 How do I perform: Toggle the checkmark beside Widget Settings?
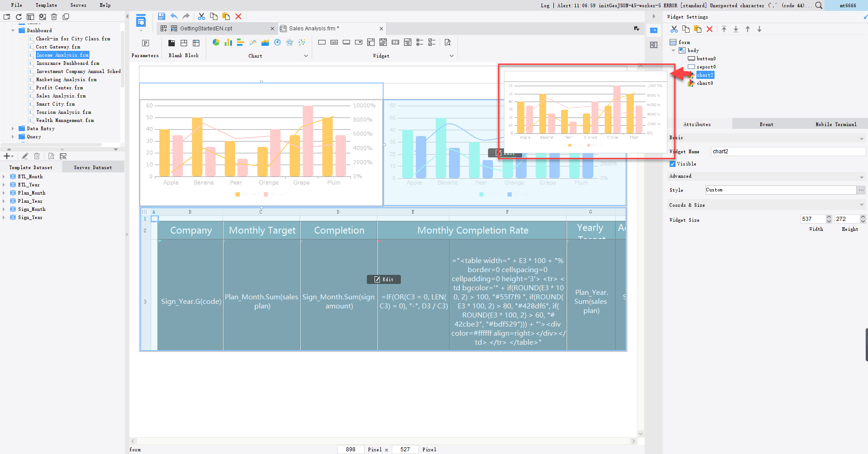coord(864,17)
